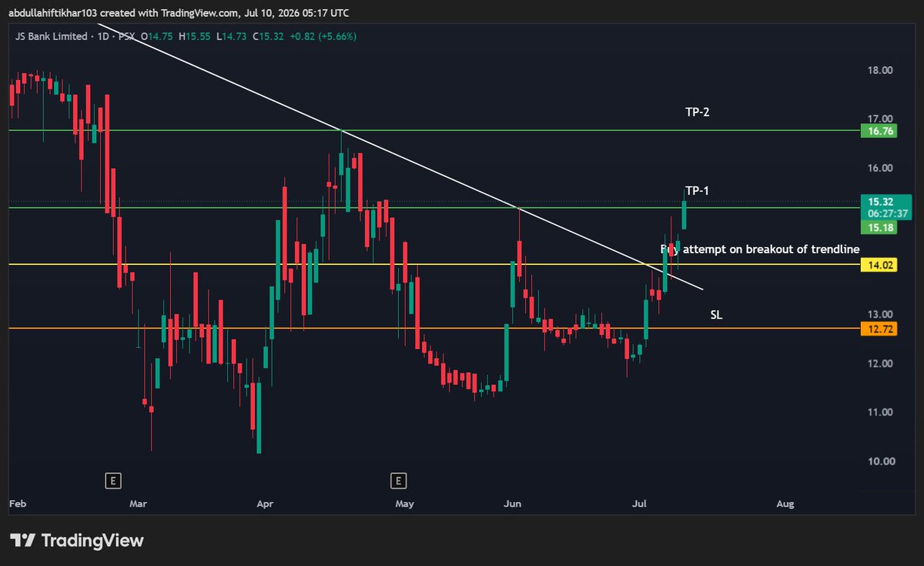Click the SL text label
924x566 pixels.
[716, 315]
